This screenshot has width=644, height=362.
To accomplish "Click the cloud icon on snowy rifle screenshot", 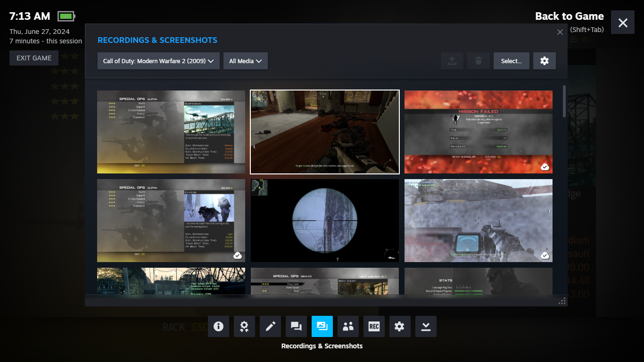I will (x=545, y=255).
